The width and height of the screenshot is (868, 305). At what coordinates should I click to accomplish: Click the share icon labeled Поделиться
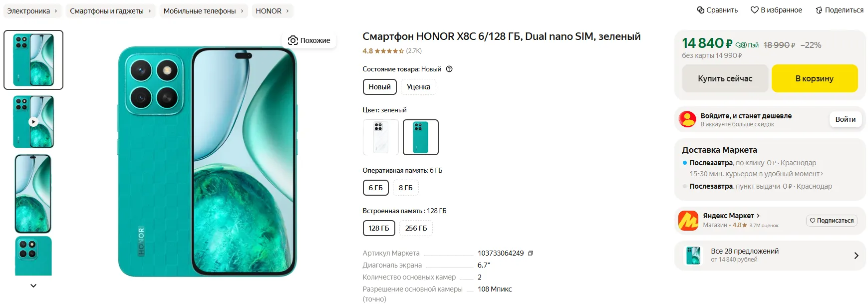coord(819,10)
